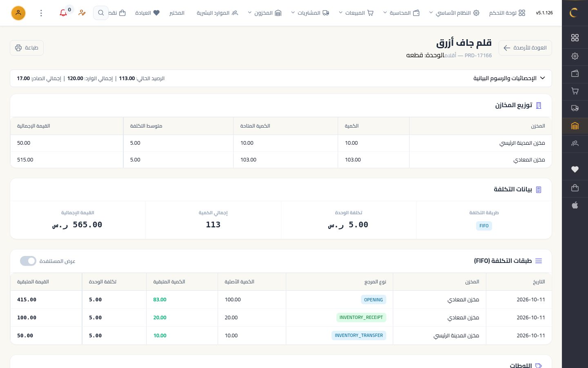The width and height of the screenshot is (588, 368).
Task: Open المشتريات dropdown menu
Action: [310, 13]
